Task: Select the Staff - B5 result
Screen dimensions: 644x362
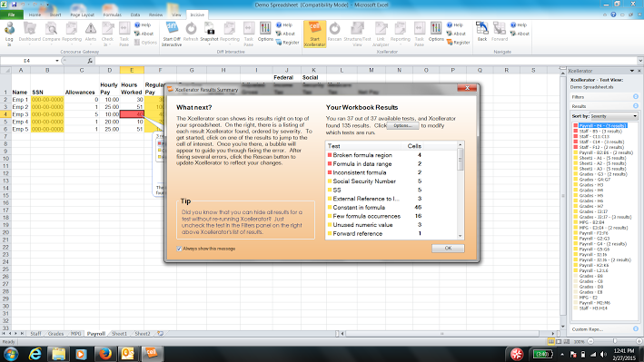Action: [599, 132]
